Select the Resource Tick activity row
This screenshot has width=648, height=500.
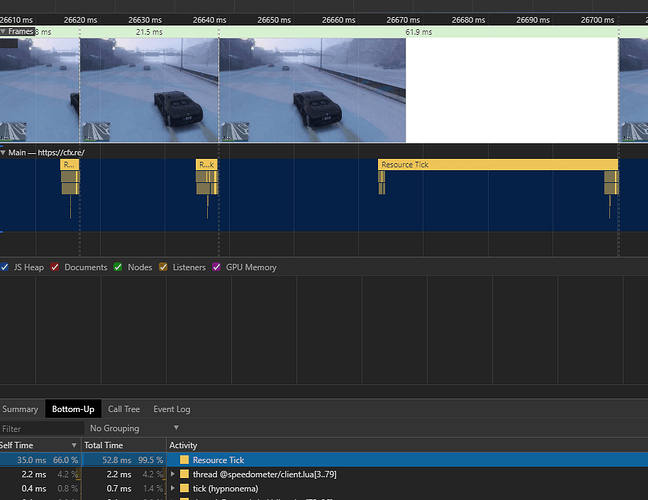click(324, 460)
